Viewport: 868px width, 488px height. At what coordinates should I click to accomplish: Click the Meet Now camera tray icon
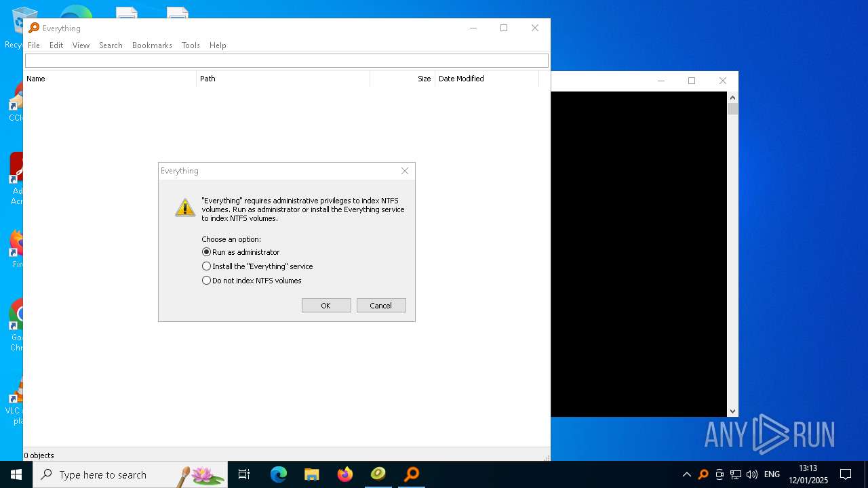coord(719,474)
